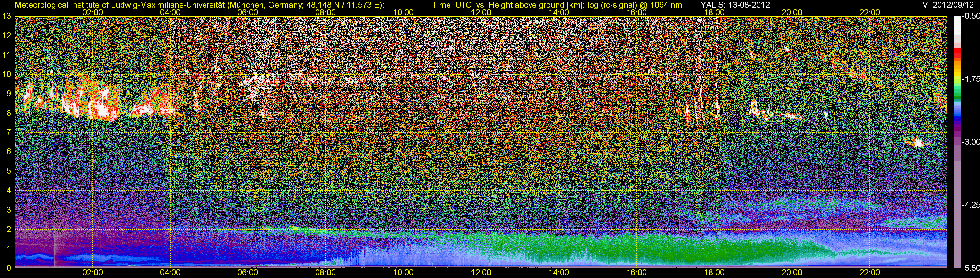Click the 7 km height axis label

tap(9, 132)
